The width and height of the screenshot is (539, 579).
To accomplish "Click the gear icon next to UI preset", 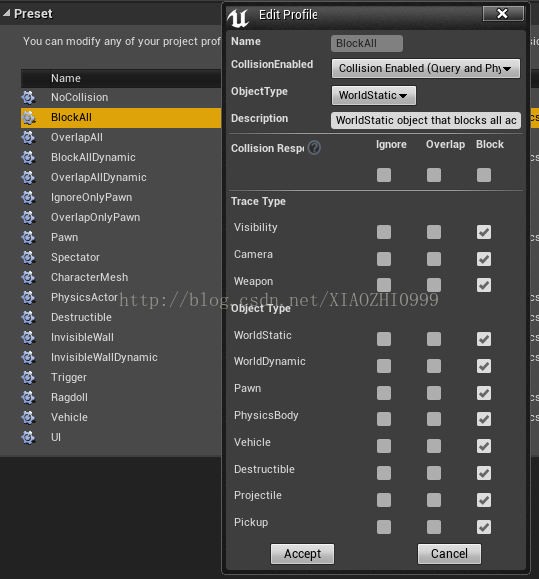I will click(28, 438).
